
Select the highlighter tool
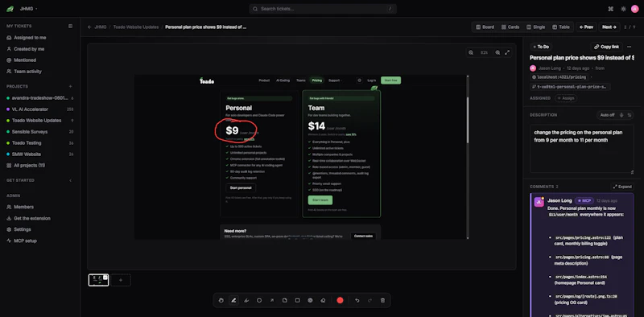[x=246, y=300]
